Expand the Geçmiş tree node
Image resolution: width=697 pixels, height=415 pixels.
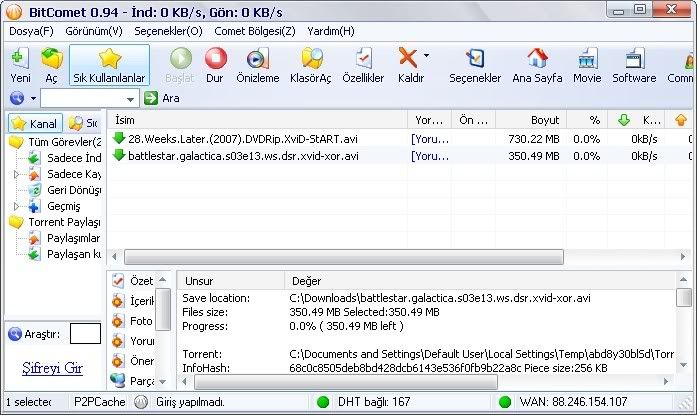(x=16, y=206)
